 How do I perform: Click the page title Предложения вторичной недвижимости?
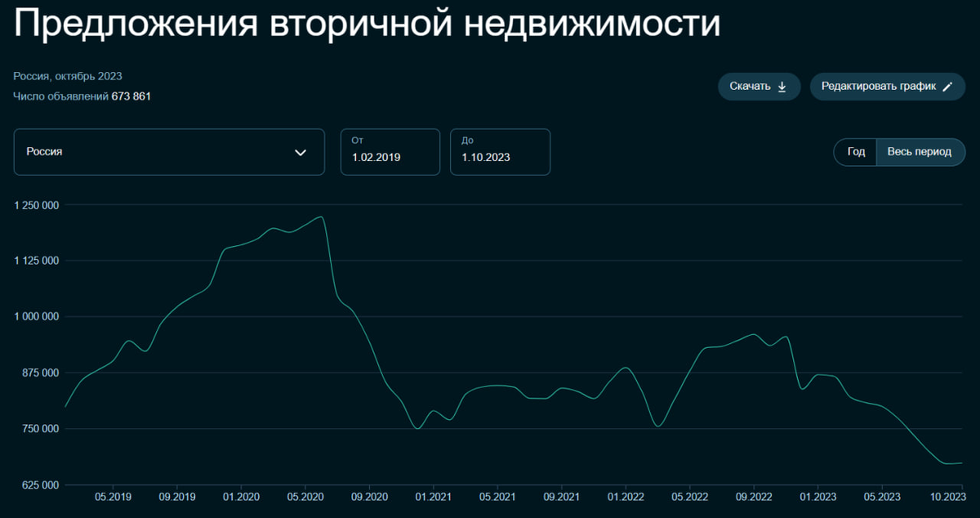tap(365, 25)
